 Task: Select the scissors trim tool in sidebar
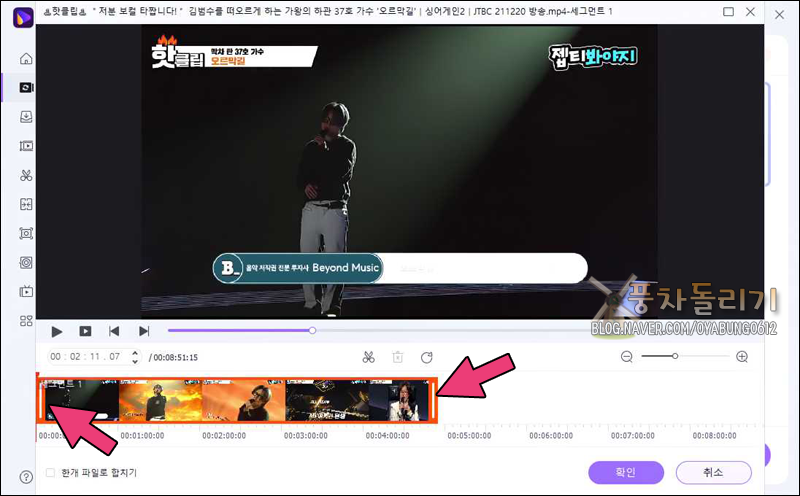pyautogui.click(x=26, y=176)
